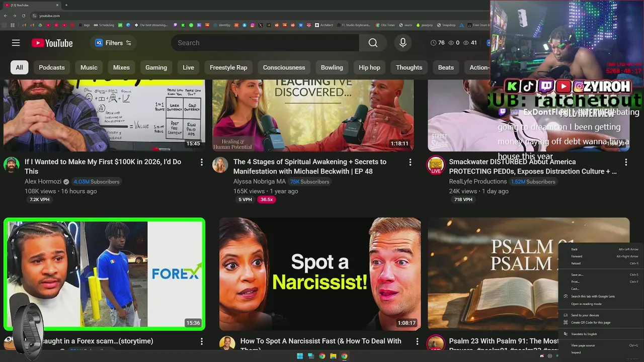Open File Explorer from the taskbar
Viewport: 644px width, 362px height.
[333, 356]
